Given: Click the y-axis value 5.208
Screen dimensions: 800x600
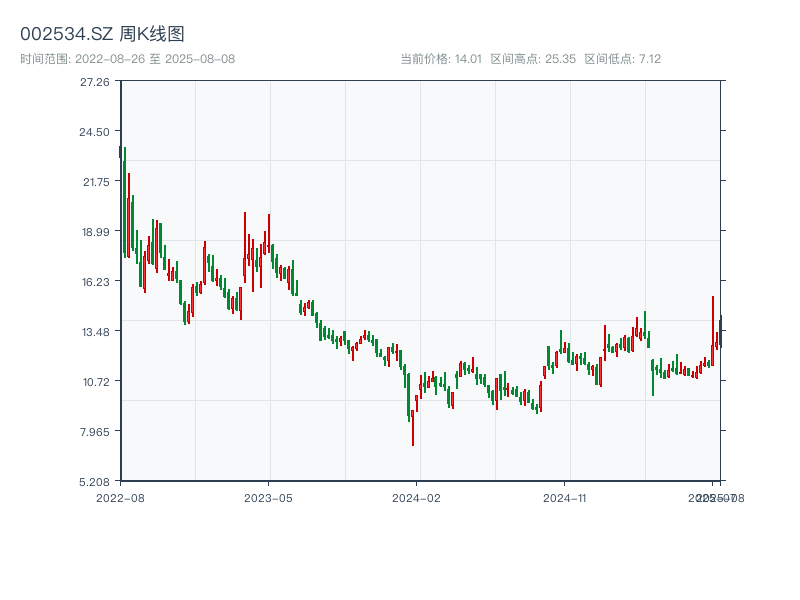Looking at the screenshot, I should pos(94,482).
